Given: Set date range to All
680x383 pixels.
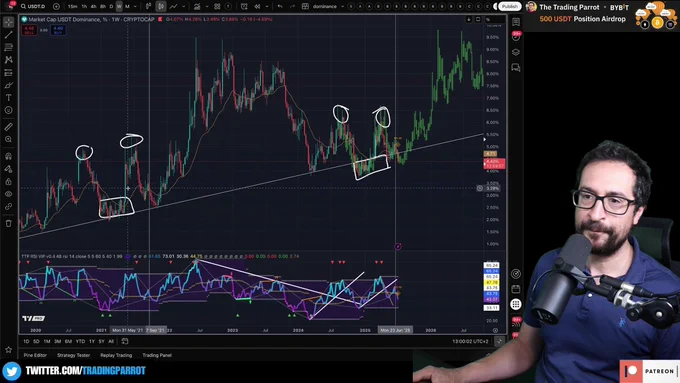Looking at the screenshot, I should click(x=111, y=341).
